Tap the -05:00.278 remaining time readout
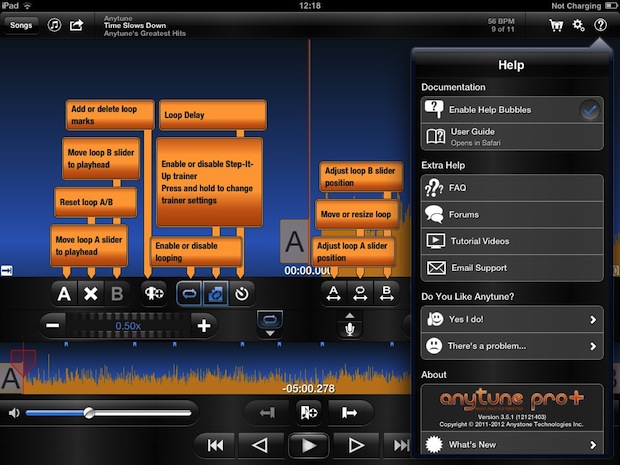Image resolution: width=620 pixels, height=465 pixels. coord(309,389)
